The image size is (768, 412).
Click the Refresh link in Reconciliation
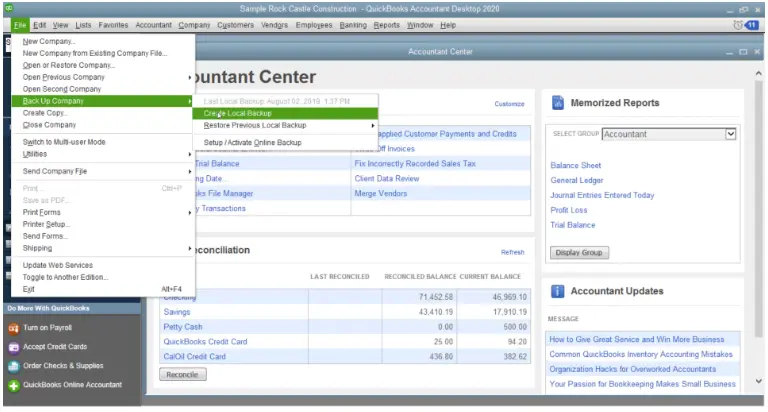pyautogui.click(x=512, y=252)
